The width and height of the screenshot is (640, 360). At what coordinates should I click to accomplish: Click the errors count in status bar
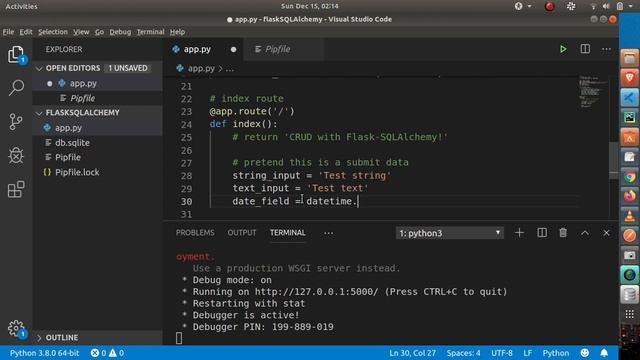coord(98,353)
